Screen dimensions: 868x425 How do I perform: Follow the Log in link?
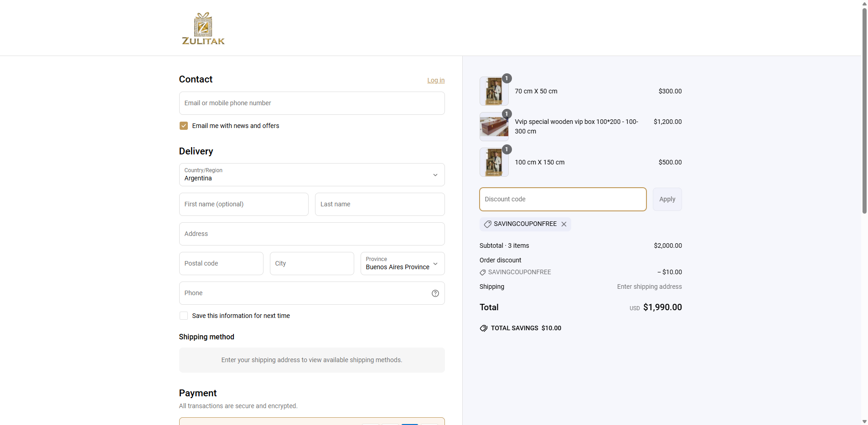[x=436, y=80]
